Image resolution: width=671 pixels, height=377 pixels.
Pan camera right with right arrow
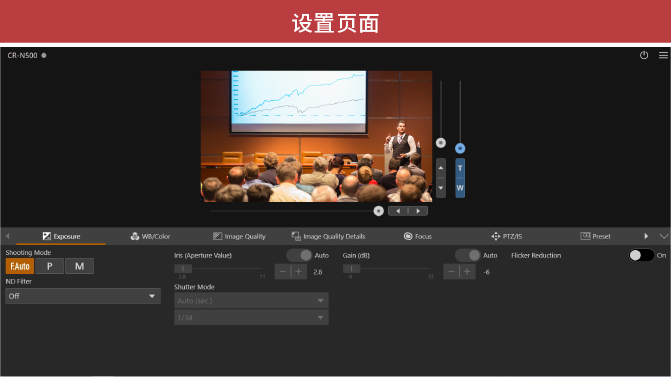pos(418,211)
